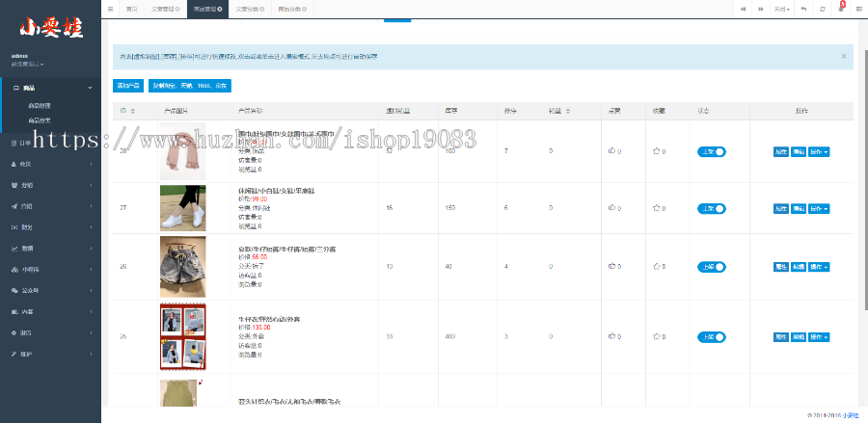The image size is (868, 423).
Task: Toggle the 上架 status switch for product 27
Action: tap(712, 208)
